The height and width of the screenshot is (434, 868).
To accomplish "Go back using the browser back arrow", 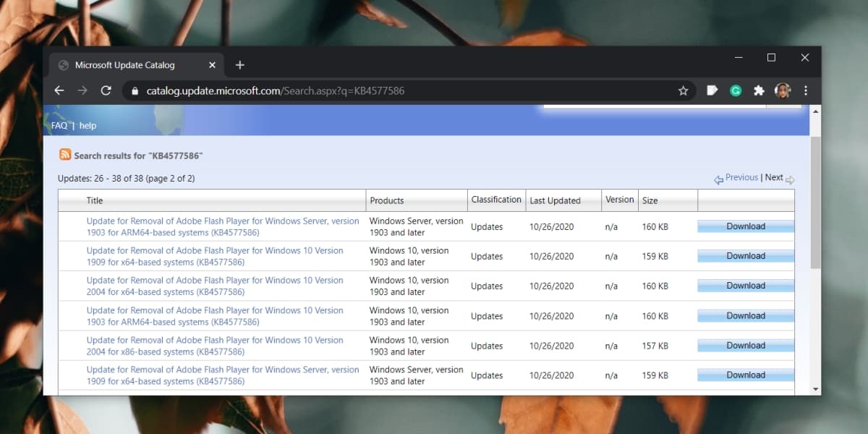I will click(59, 90).
